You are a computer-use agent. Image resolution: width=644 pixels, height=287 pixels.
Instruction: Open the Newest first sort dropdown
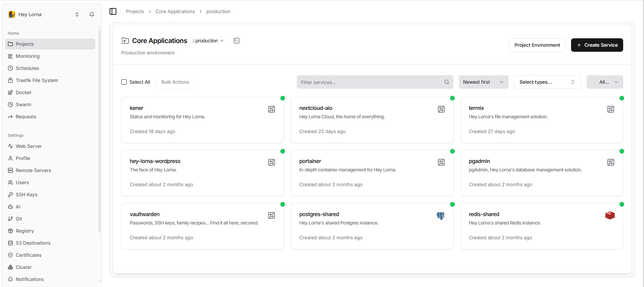click(x=483, y=82)
